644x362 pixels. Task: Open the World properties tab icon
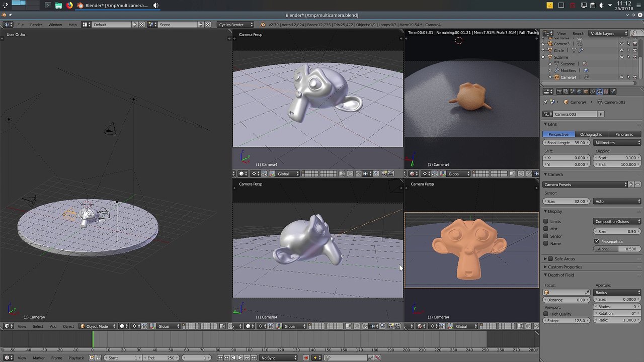tap(579, 92)
